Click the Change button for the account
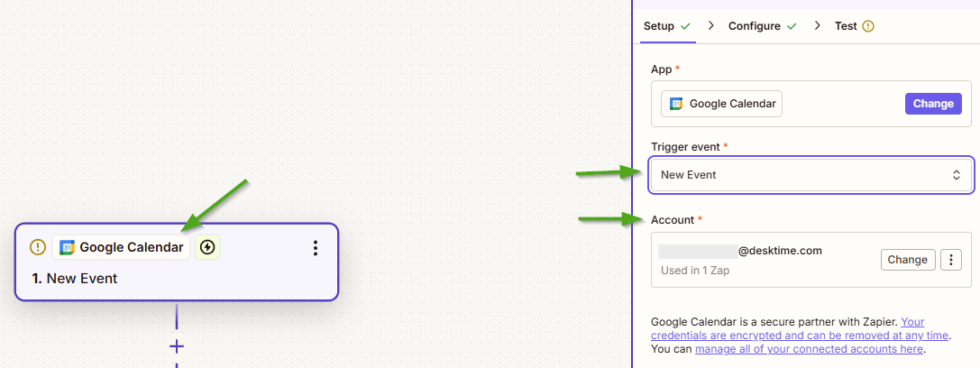 (907, 260)
